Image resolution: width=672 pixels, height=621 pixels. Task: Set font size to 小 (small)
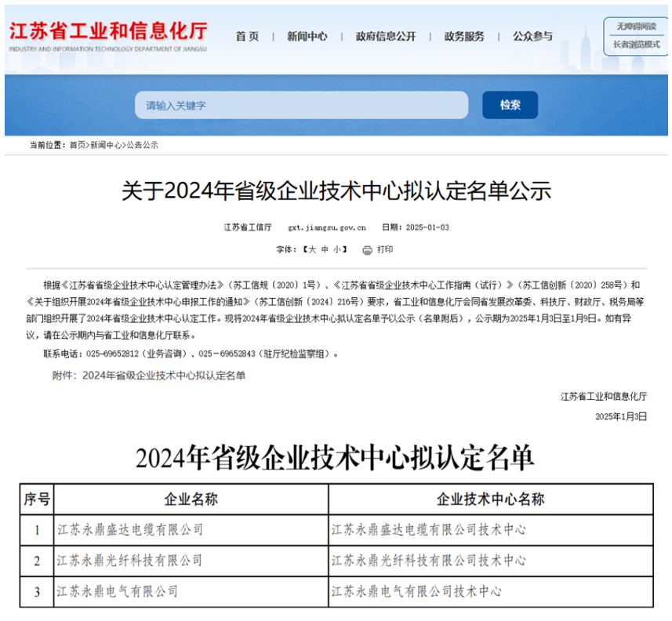(337, 249)
